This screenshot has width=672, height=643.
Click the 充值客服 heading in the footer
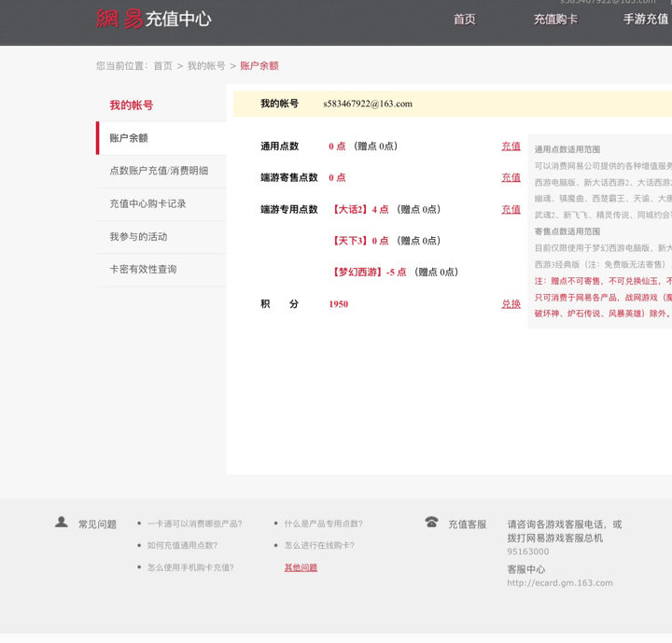pos(468,524)
